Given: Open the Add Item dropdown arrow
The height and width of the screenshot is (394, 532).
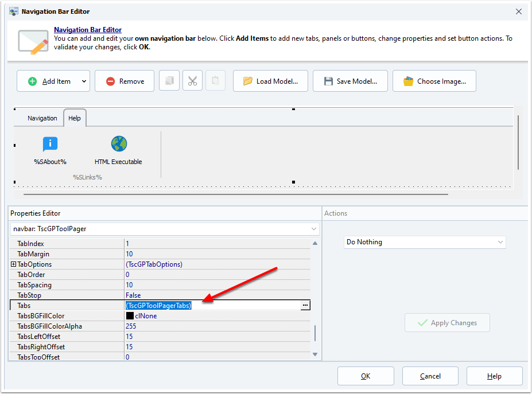Looking at the screenshot, I should 84,81.
